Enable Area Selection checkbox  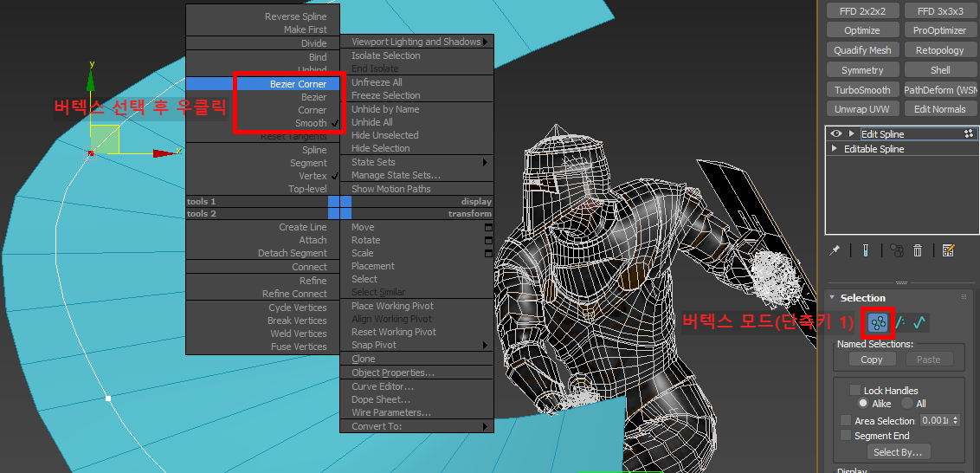pos(846,420)
